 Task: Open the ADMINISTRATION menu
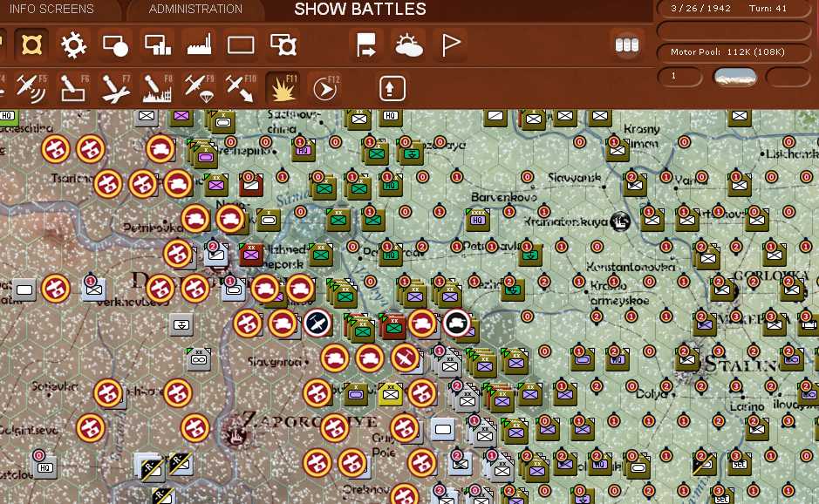coord(194,10)
